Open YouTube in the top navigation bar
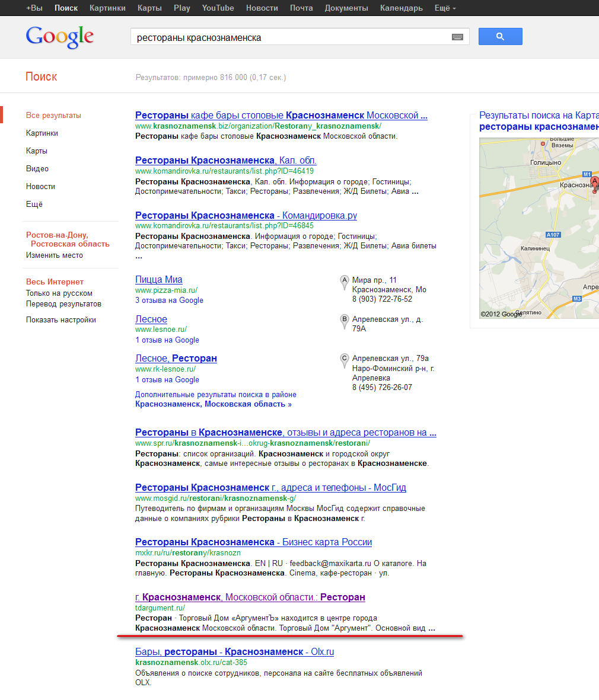The width and height of the screenshot is (599, 700). click(x=218, y=8)
